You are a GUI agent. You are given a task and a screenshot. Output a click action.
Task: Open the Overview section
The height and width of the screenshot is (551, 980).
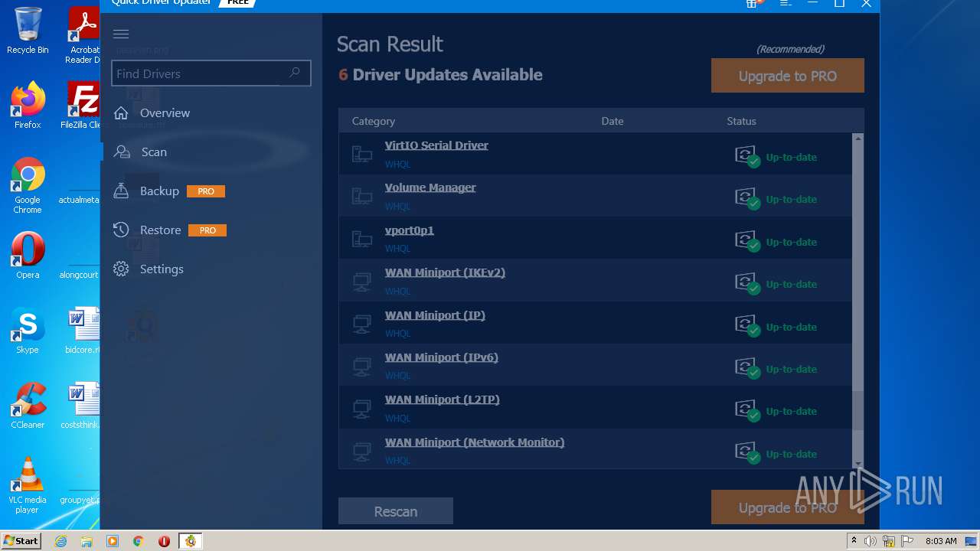coord(165,112)
